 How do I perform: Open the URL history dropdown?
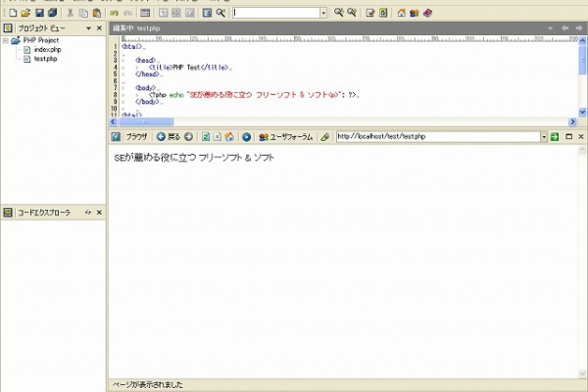pyautogui.click(x=544, y=137)
